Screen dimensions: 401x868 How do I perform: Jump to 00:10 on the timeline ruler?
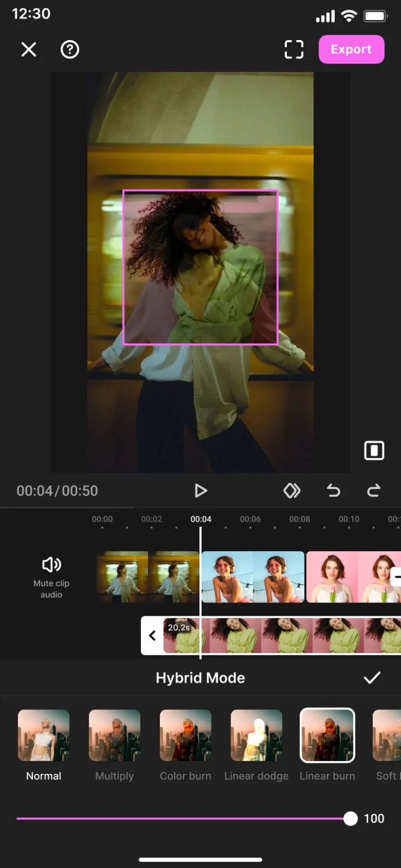click(x=349, y=519)
